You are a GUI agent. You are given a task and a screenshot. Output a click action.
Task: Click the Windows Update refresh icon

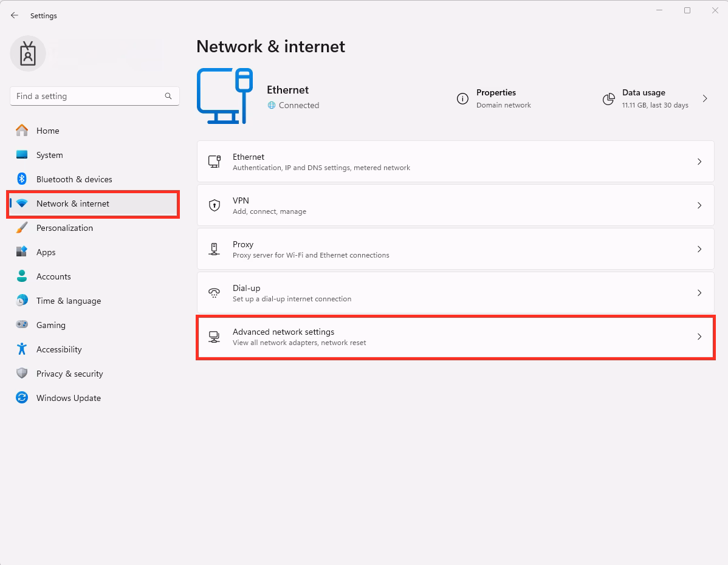click(22, 397)
